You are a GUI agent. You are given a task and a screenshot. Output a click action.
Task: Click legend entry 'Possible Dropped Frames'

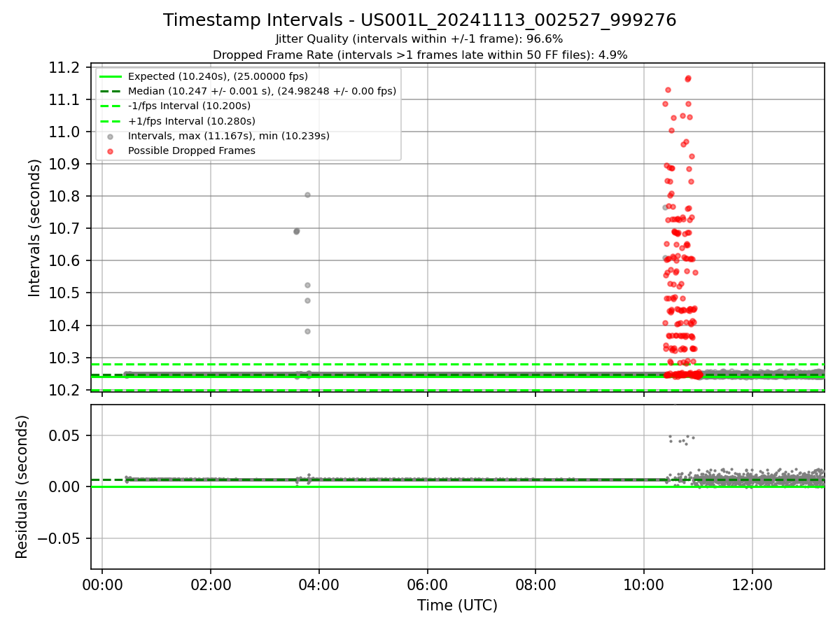click(191, 150)
